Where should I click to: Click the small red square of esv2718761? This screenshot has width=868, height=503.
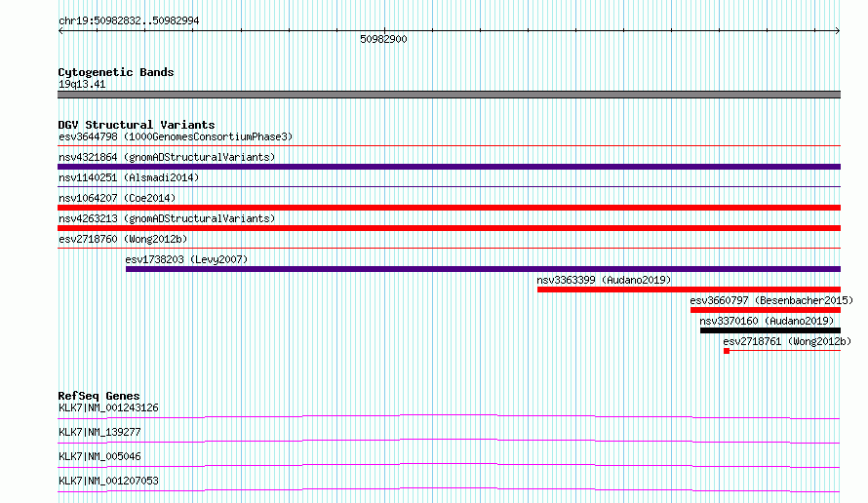pyautogui.click(x=727, y=351)
